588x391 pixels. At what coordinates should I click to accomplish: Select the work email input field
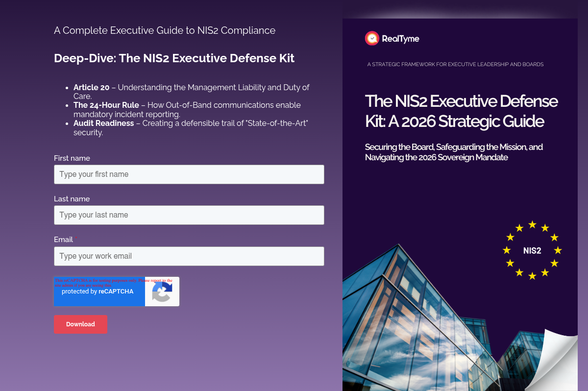(189, 256)
